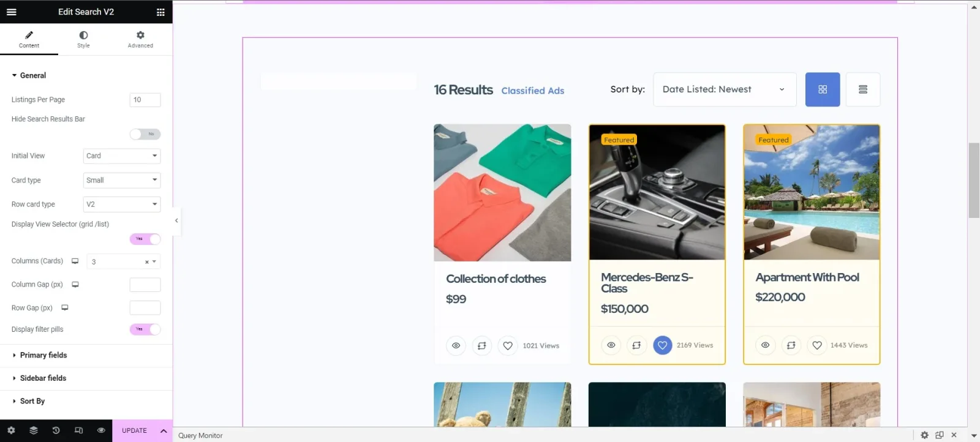Open the Columns (Cards) dropdown
The width and height of the screenshot is (980, 442).
[x=124, y=261]
